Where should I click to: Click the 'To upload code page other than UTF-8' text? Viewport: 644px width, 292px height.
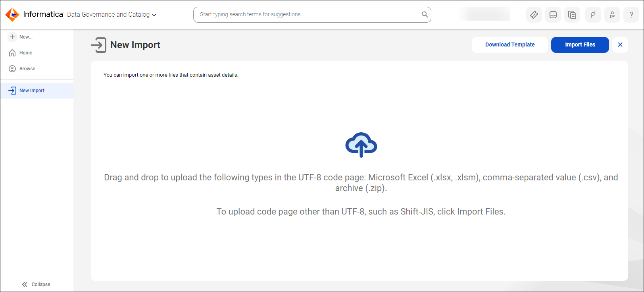(x=361, y=212)
